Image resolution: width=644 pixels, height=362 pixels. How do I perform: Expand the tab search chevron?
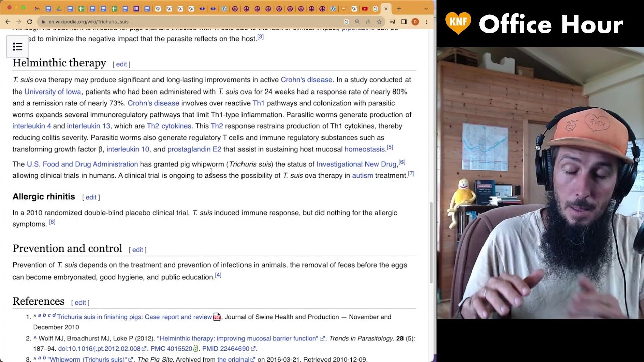426,9
